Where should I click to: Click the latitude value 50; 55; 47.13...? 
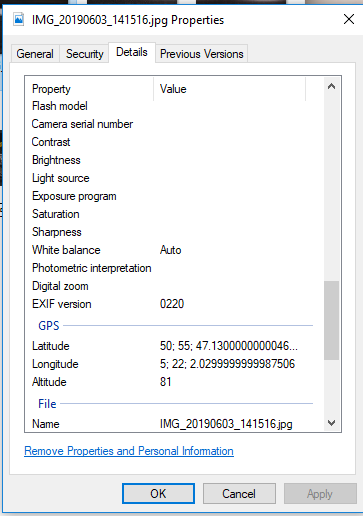[229, 346]
